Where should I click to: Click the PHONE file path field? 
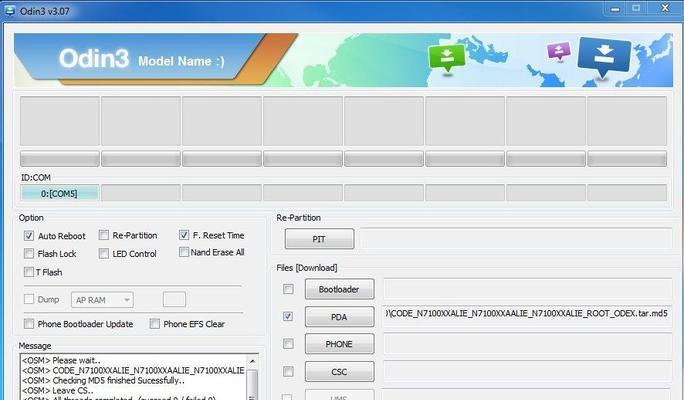tap(527, 344)
